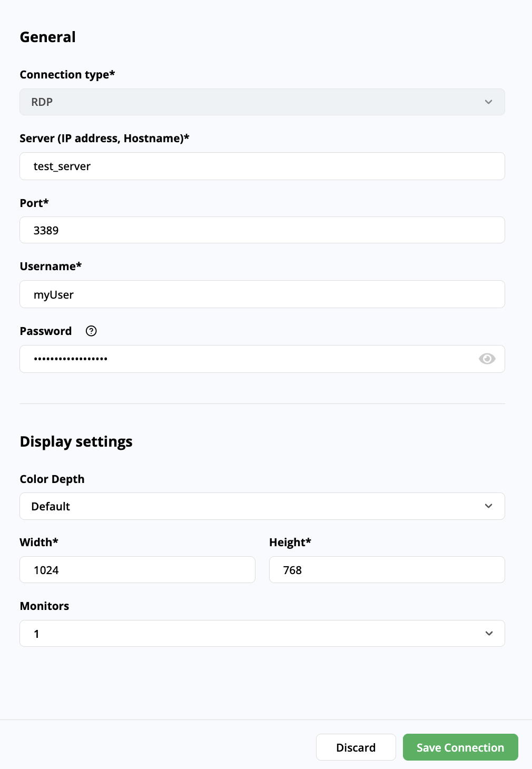The height and width of the screenshot is (769, 532).
Task: Select the Width field showing 1024
Action: point(137,570)
